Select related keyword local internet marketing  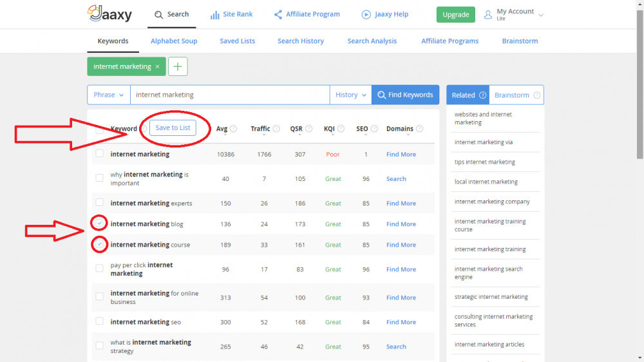click(x=486, y=182)
